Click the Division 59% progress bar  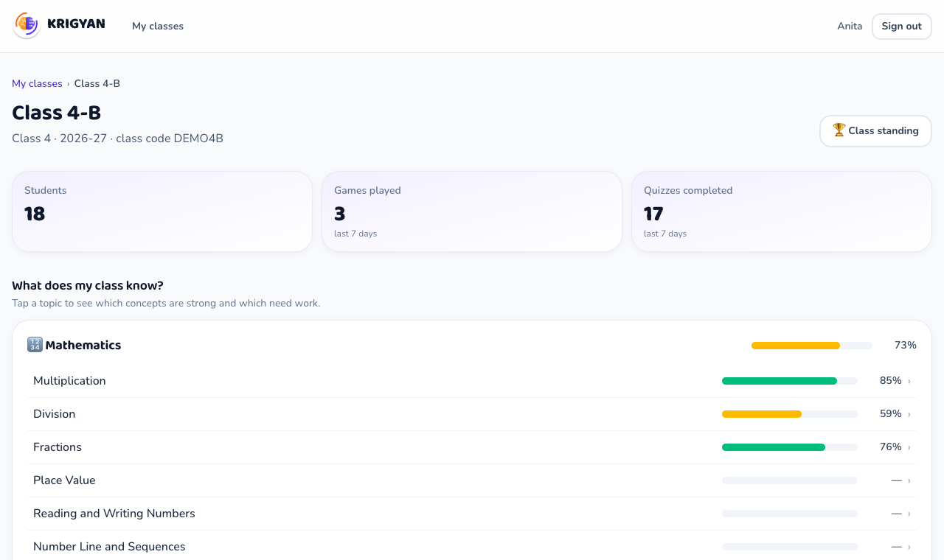coord(790,414)
